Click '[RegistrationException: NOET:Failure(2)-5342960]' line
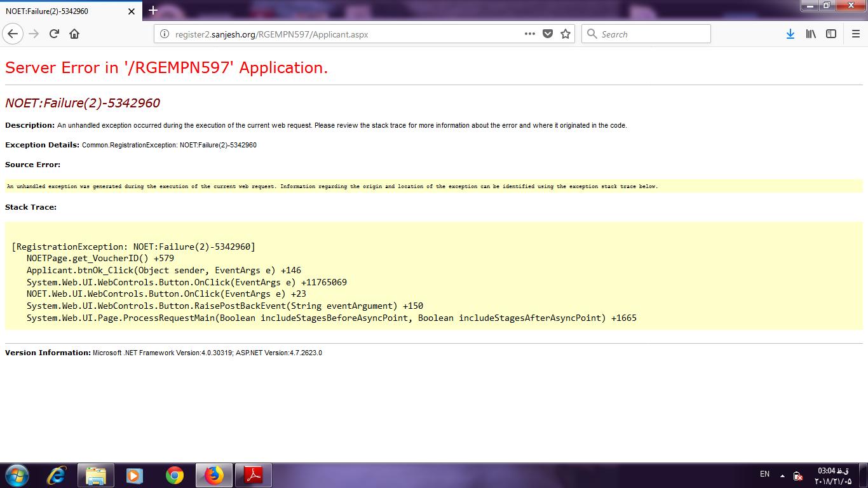 tap(133, 247)
